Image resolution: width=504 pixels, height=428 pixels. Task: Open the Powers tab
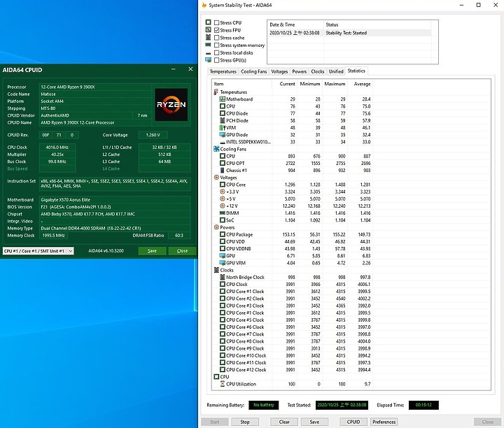click(300, 71)
